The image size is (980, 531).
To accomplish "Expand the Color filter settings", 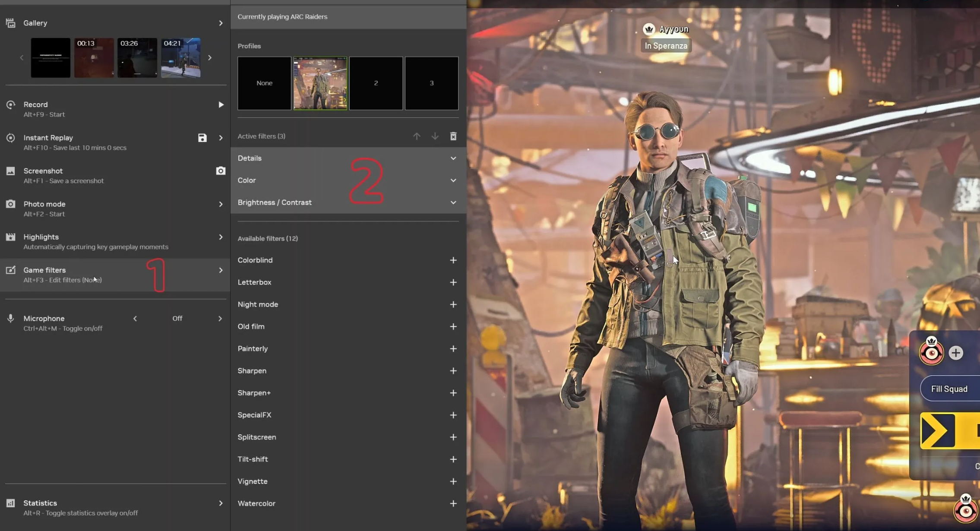I will [x=453, y=180].
